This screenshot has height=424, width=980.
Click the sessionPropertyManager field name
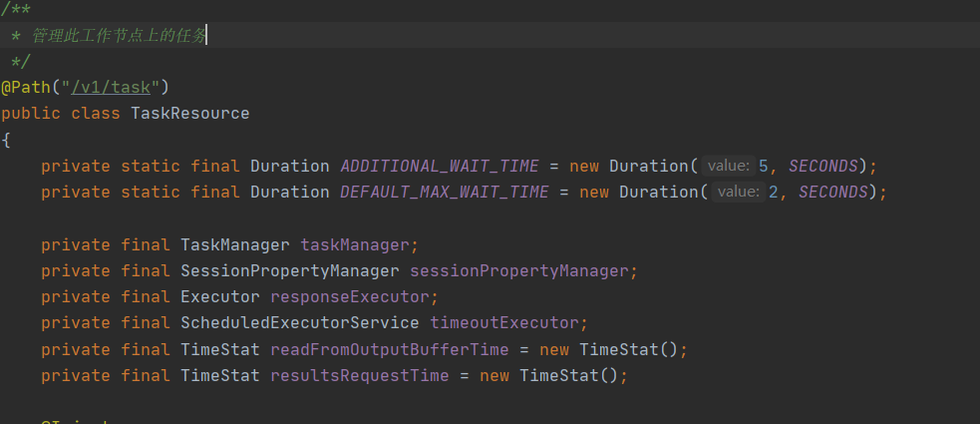[519, 271]
